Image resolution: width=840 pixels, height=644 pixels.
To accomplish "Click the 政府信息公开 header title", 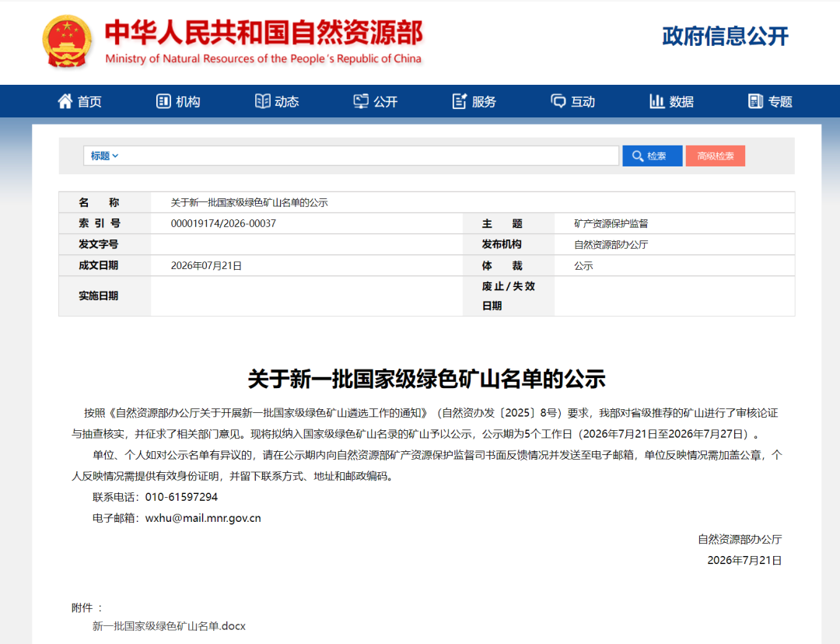I will (x=726, y=37).
